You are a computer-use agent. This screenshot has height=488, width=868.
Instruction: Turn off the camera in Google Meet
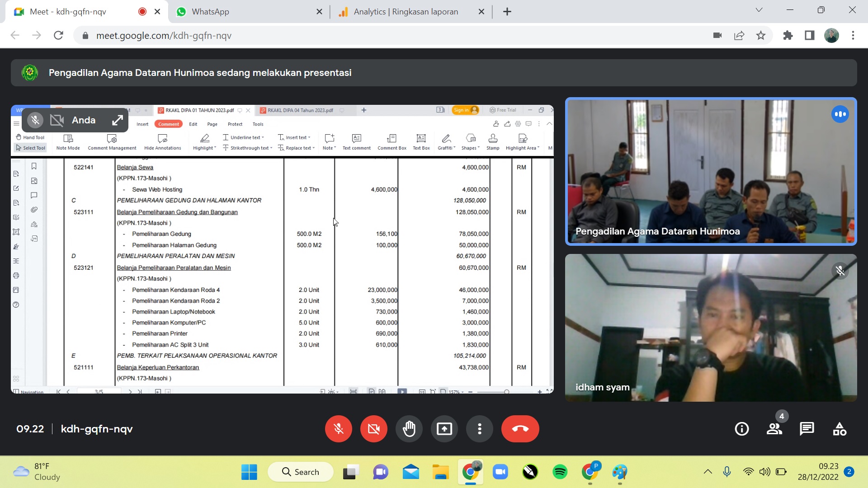[373, 429]
